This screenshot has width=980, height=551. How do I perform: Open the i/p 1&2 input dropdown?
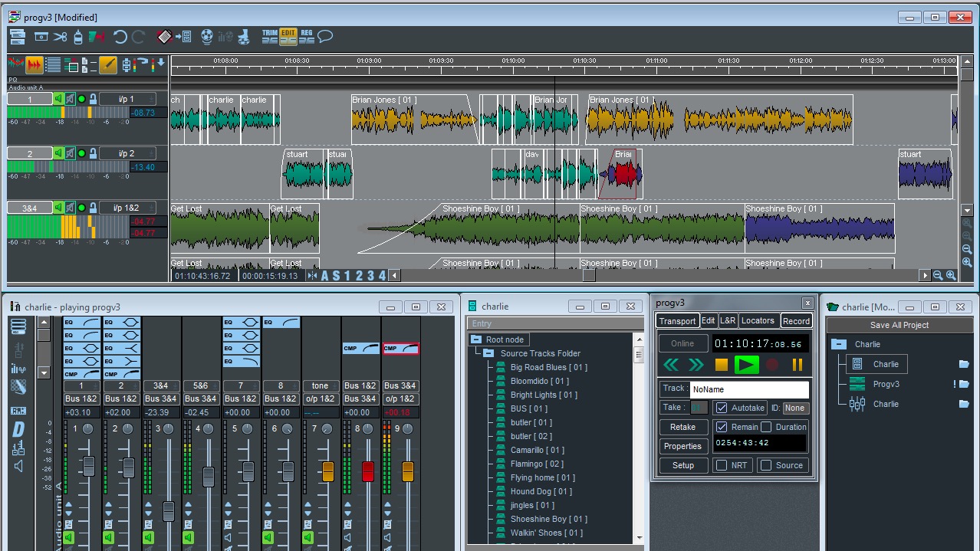click(127, 208)
